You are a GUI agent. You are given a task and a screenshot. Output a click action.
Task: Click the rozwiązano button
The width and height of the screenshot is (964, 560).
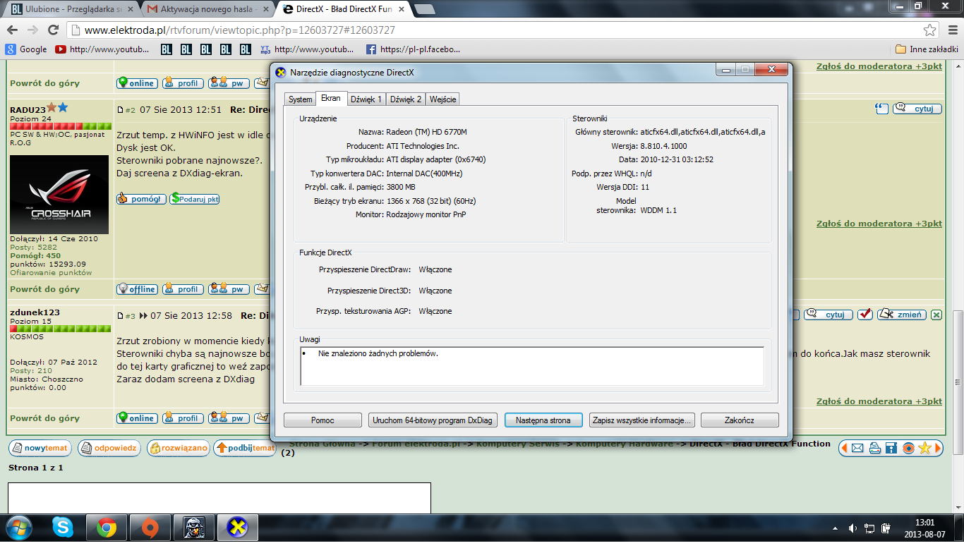click(178, 448)
